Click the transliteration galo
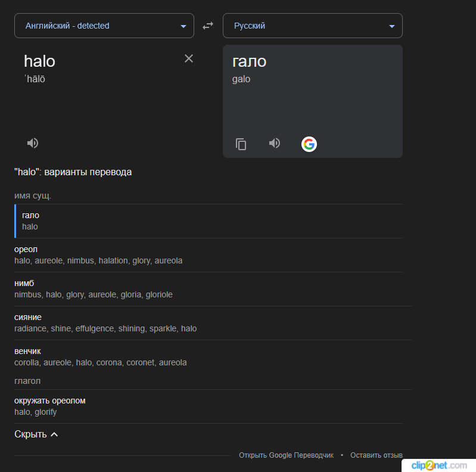Screen dimensions: 476x472 pos(241,79)
